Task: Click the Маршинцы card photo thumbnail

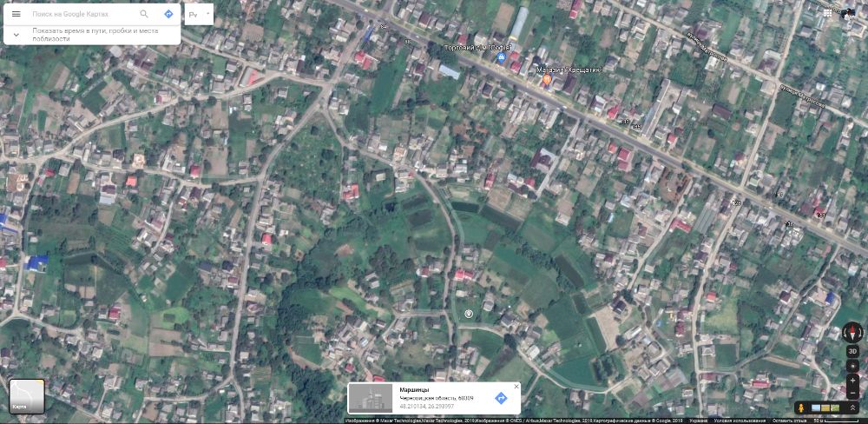Action: (371, 398)
